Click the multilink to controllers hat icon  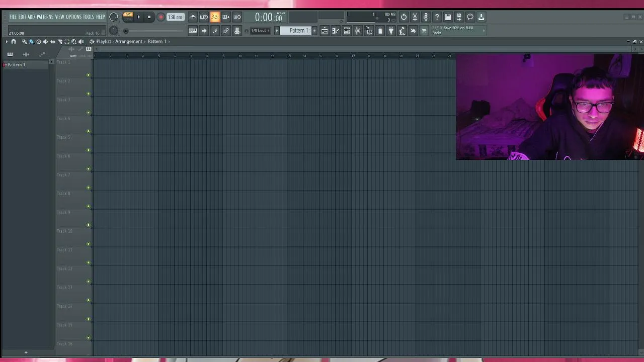pyautogui.click(x=237, y=31)
